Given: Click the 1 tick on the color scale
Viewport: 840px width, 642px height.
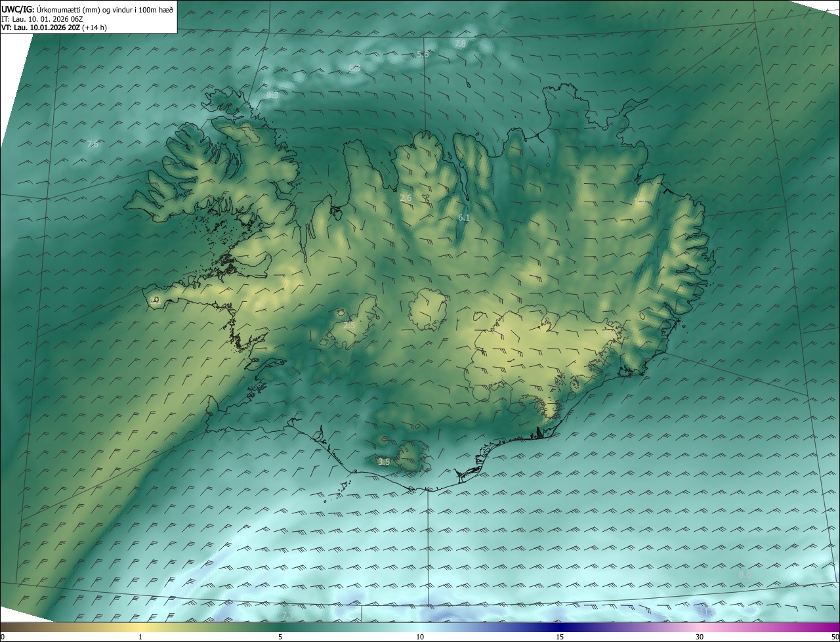Looking at the screenshot, I should pos(140,637).
